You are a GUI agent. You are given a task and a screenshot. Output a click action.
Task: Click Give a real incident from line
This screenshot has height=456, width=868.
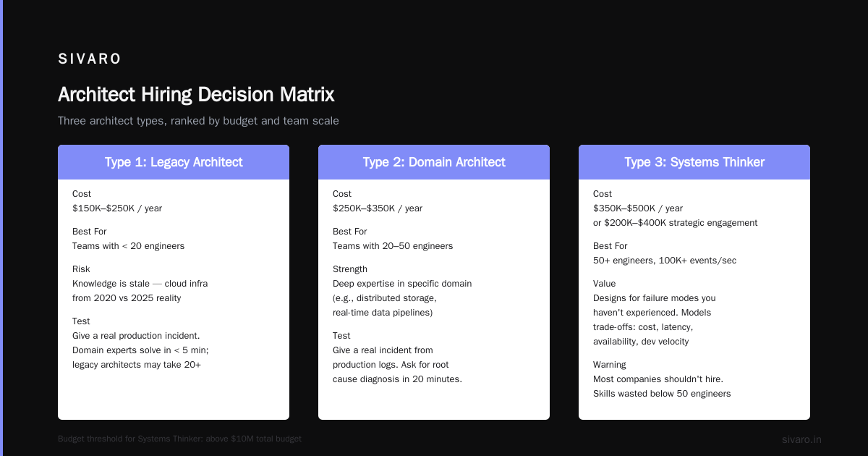tap(383, 350)
